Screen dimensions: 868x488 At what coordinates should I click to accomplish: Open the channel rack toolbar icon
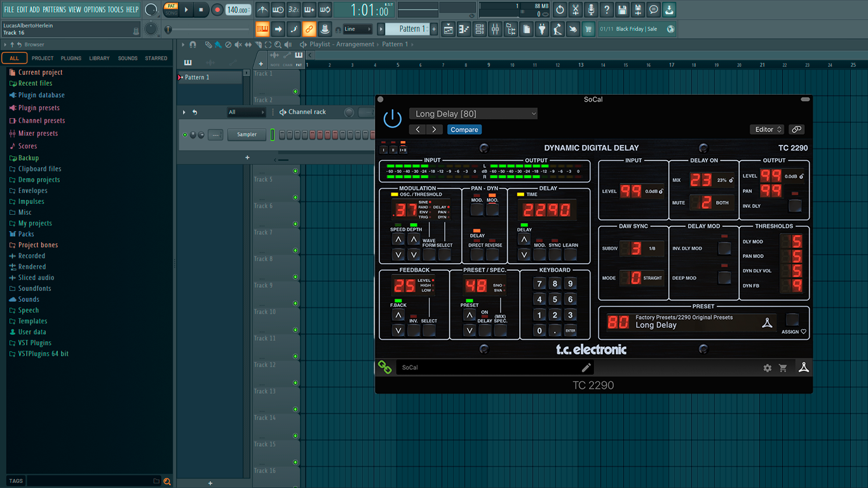pos(480,29)
